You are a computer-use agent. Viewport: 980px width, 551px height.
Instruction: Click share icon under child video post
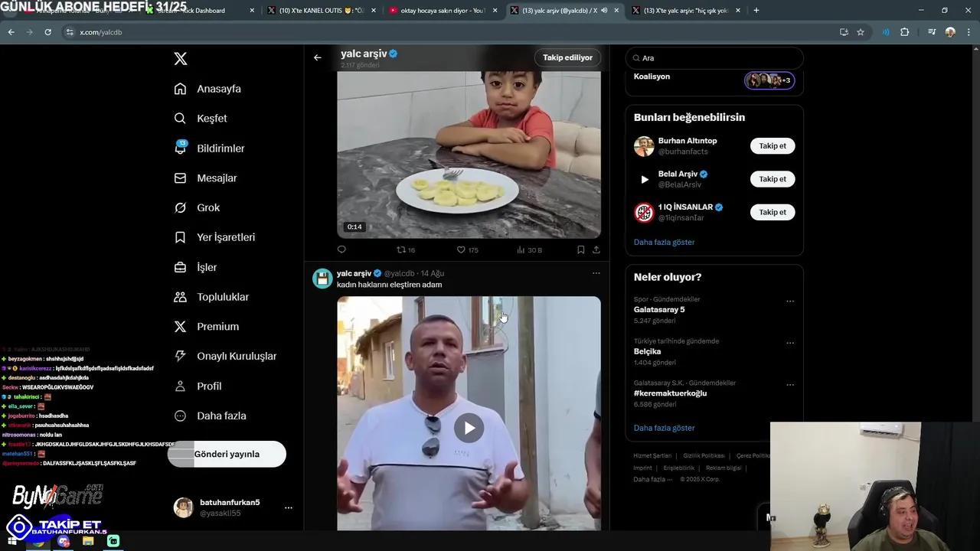pyautogui.click(x=596, y=249)
